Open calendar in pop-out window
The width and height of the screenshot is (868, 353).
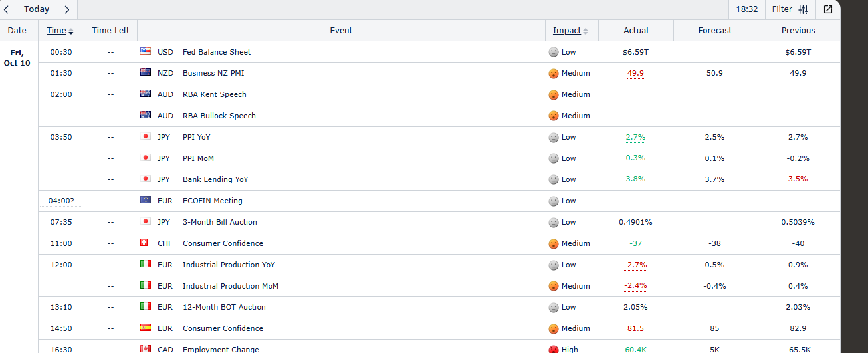coord(828,9)
